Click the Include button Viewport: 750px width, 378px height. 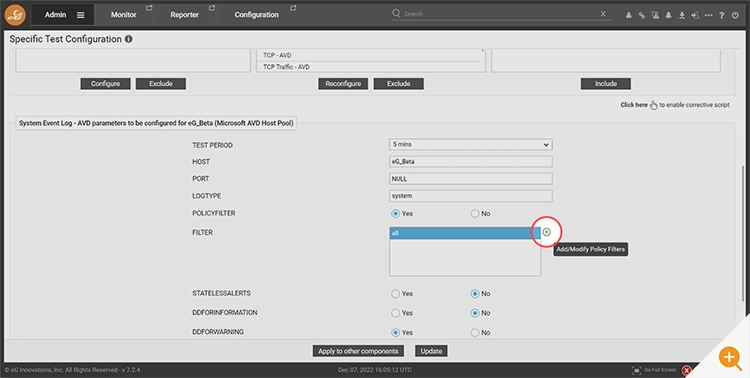coord(606,83)
